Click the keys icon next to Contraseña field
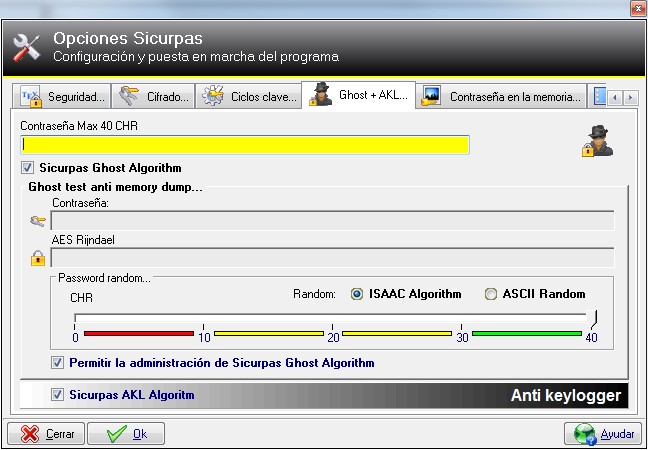The height and width of the screenshot is (450, 648). 38,222
